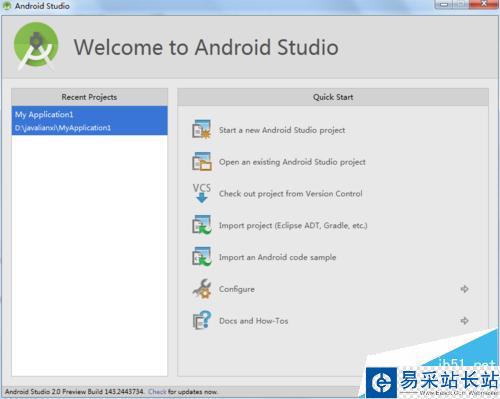Open the Docs and How-Tos label
Screen dimensions: 500x399
click(253, 321)
